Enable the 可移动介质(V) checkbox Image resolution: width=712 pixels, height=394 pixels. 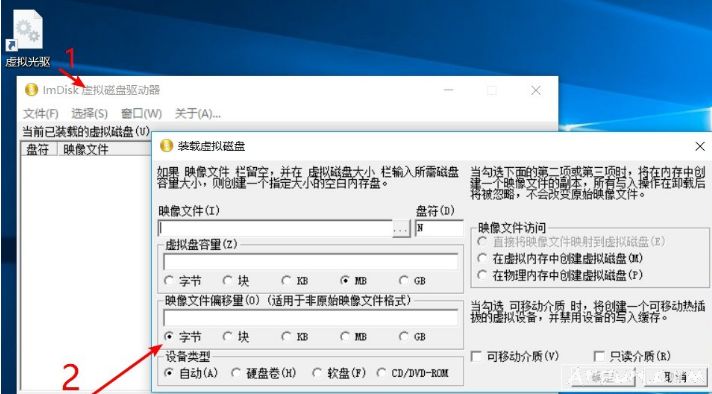pos(515,356)
